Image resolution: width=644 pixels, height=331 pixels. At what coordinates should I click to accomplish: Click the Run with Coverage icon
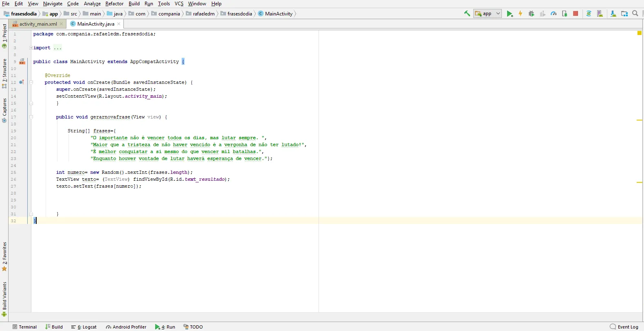pos(542,14)
